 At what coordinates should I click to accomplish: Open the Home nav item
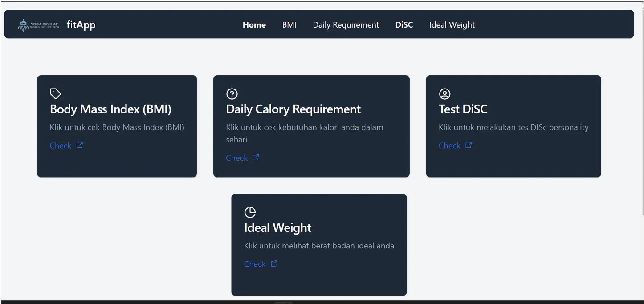click(x=254, y=25)
